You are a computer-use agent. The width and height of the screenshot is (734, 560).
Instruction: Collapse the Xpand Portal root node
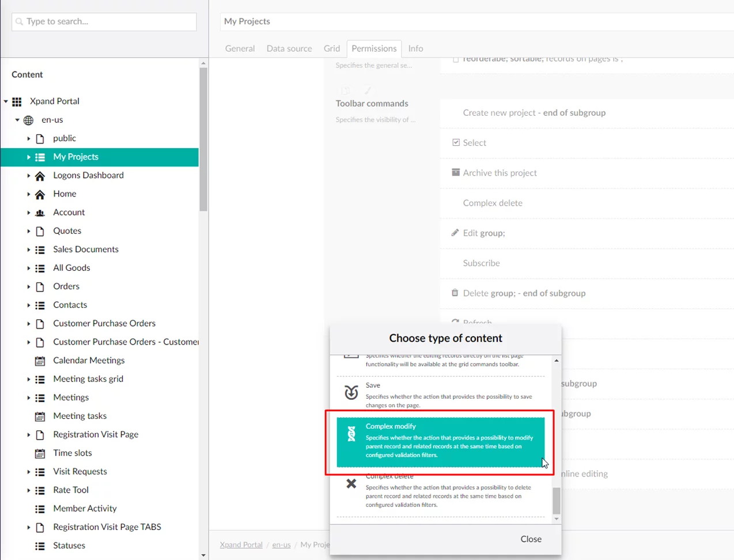6,101
